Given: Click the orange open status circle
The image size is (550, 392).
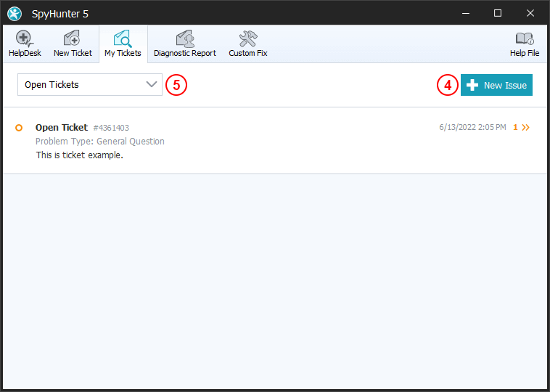Looking at the screenshot, I should click(19, 128).
